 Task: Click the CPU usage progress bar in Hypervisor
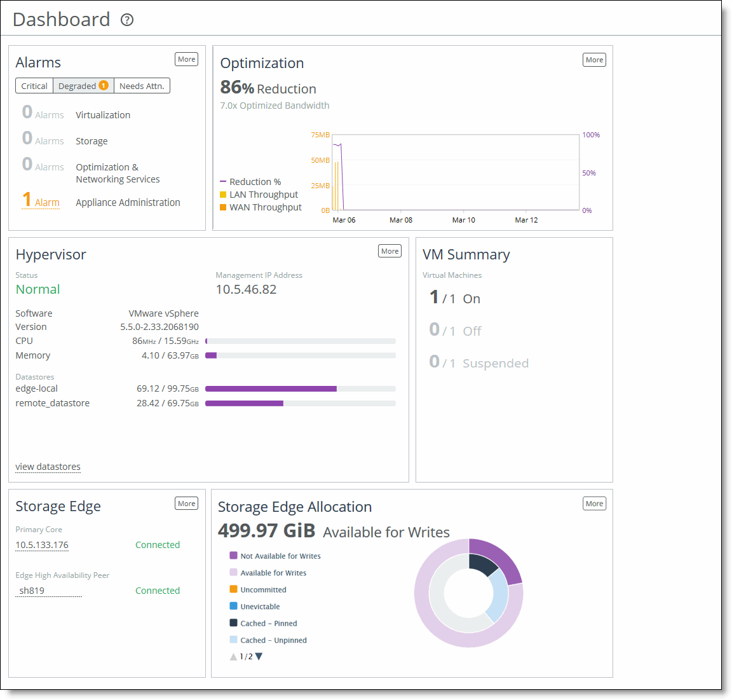[x=300, y=341]
